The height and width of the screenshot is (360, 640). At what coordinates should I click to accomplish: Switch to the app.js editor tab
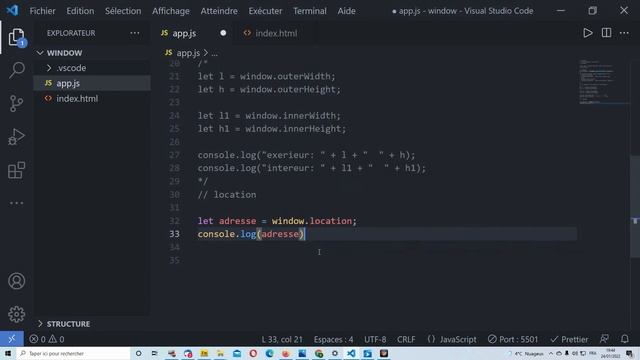[184, 33]
